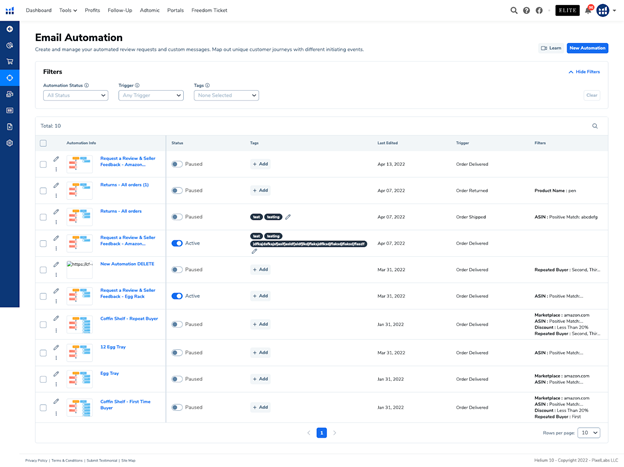Check the select-all checkbox in the table header
Image resolution: width=624 pixels, height=467 pixels.
pos(43,143)
